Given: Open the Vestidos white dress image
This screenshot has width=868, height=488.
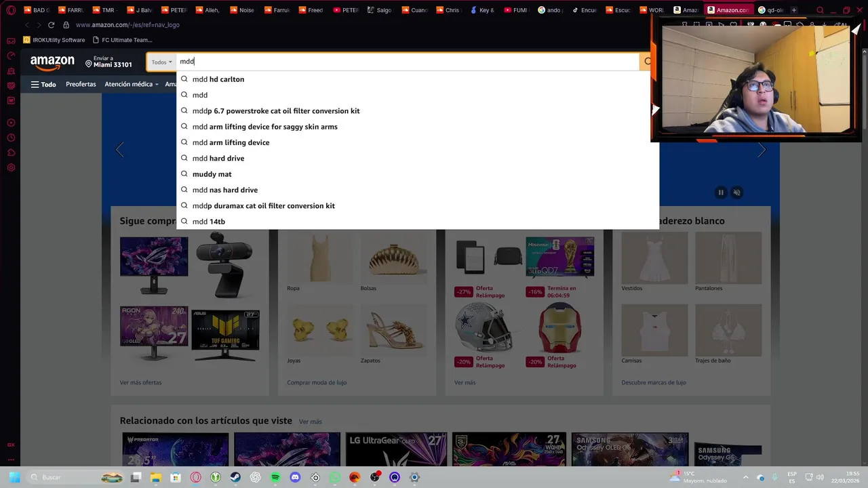Looking at the screenshot, I should [654, 258].
